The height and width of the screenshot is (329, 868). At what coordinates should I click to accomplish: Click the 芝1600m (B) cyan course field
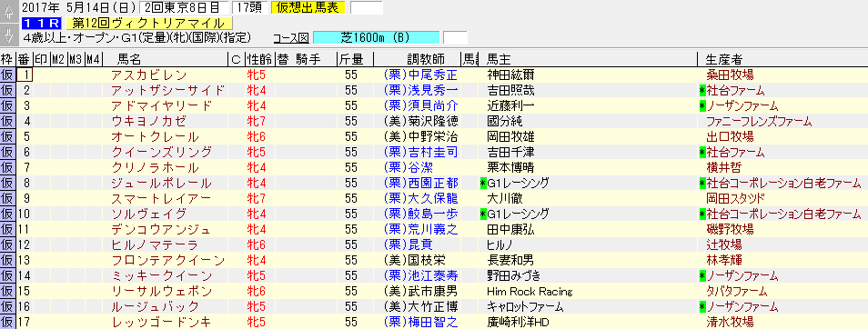click(377, 37)
